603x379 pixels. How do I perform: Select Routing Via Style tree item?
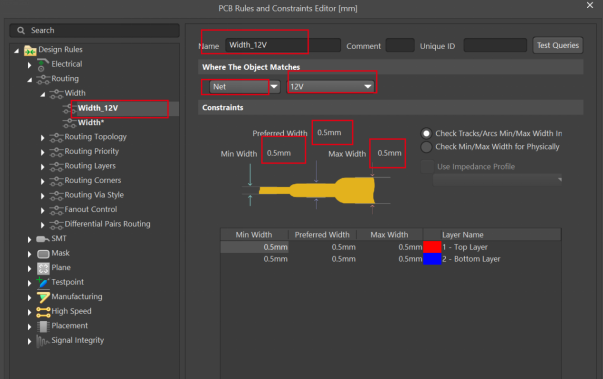(94, 195)
